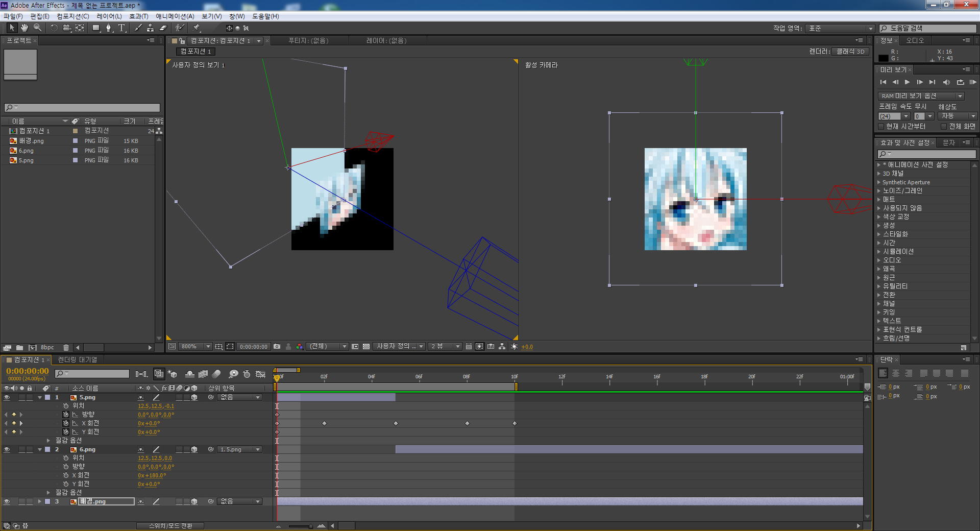Screen dimensions: 980x531
Task: Open the 효과(T) effects menu
Action: (138, 16)
